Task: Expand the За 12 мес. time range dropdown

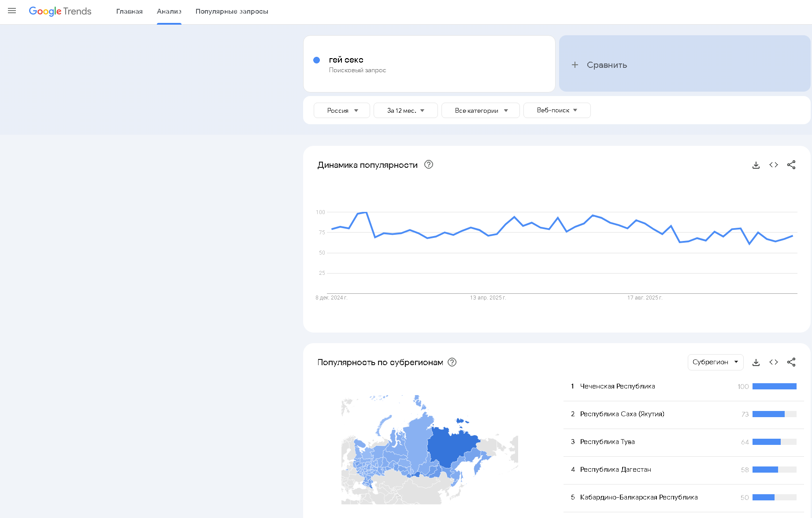Action: [x=405, y=110]
